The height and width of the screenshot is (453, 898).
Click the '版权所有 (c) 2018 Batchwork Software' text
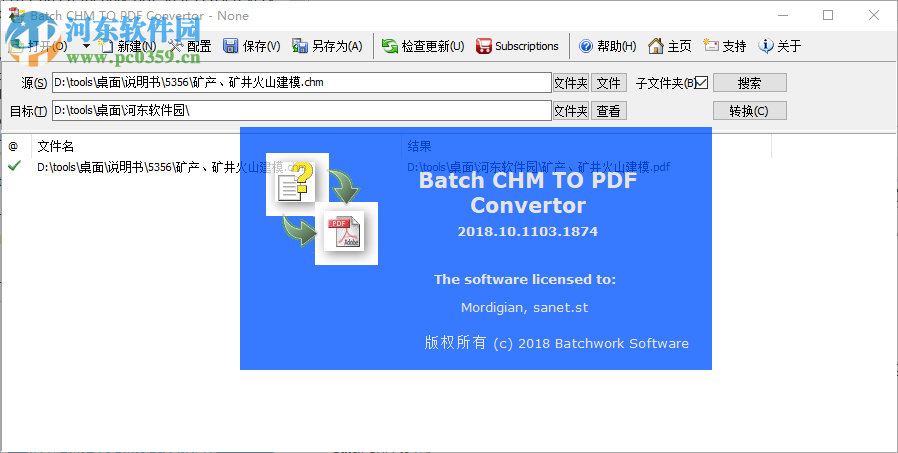557,343
